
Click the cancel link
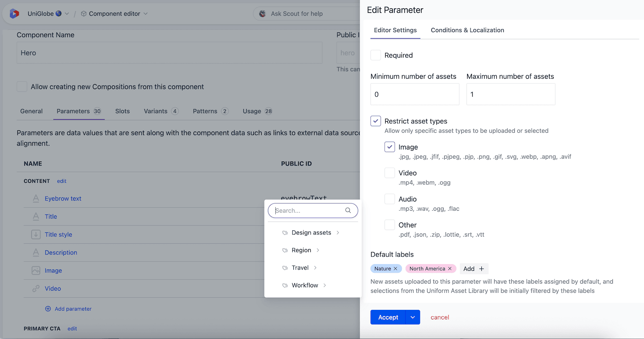pos(440,317)
